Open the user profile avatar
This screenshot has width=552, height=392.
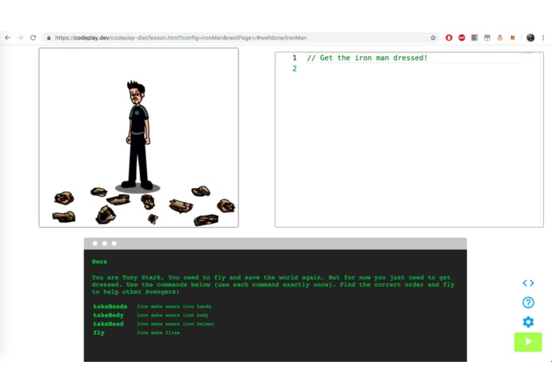tap(531, 37)
